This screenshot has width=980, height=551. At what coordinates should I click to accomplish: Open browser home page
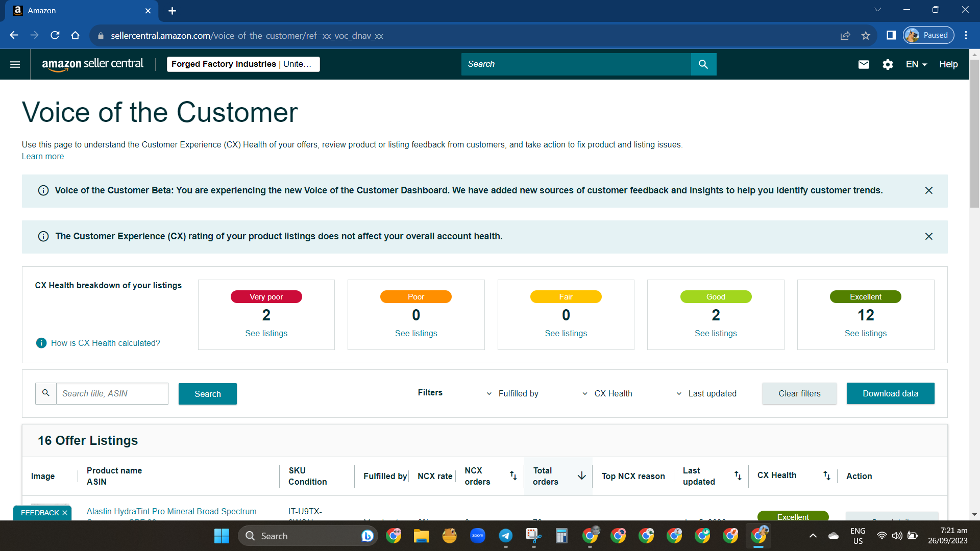coord(75,35)
